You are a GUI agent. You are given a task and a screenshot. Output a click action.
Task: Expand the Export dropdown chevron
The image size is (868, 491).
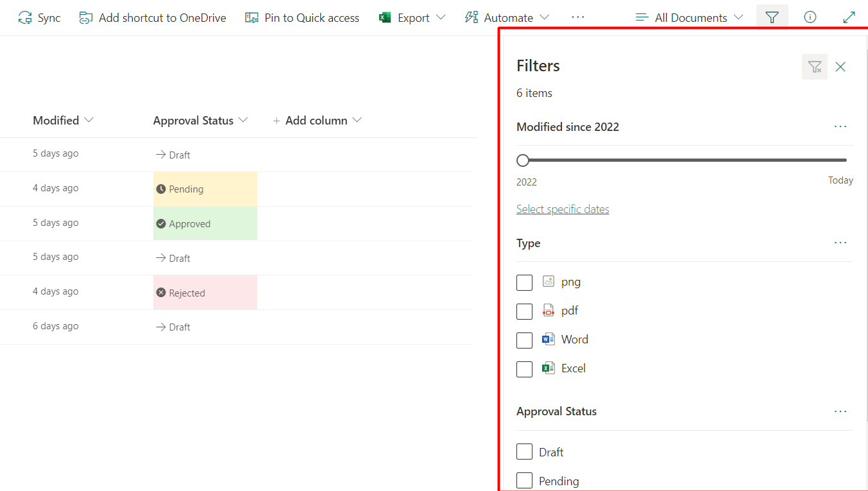coord(441,17)
